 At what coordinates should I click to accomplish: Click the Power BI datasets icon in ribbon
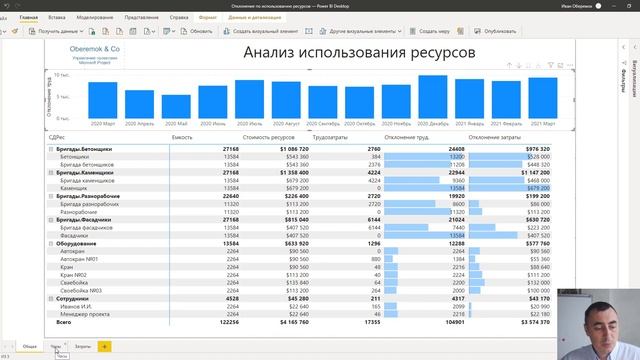[x=106, y=31]
